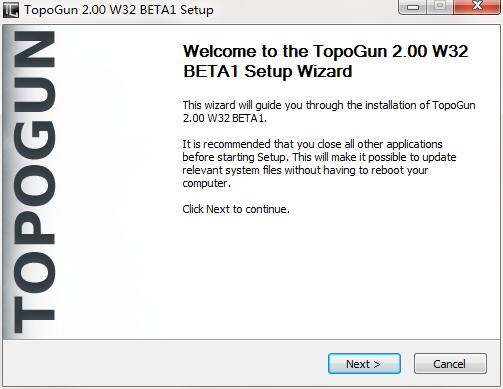Click the 'Welcome to the TopoGun 2.00 W32' heading line
This screenshot has height=389, width=503.
[326, 51]
